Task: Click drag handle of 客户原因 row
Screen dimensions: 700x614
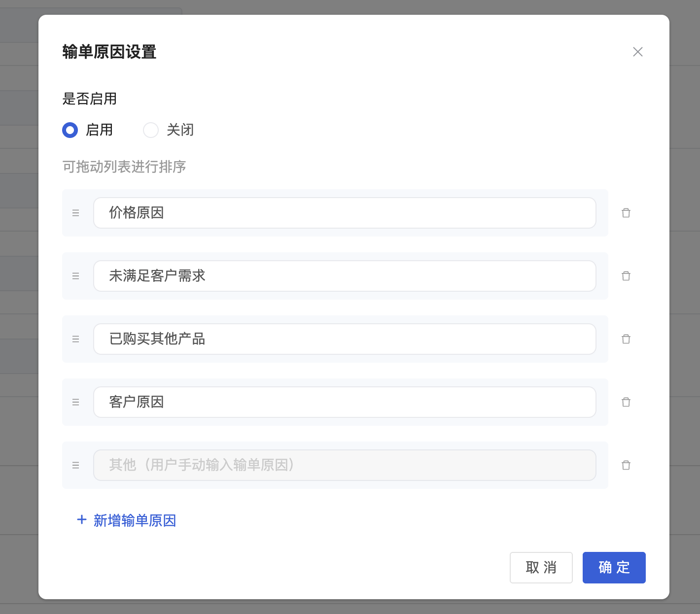Action: point(75,402)
